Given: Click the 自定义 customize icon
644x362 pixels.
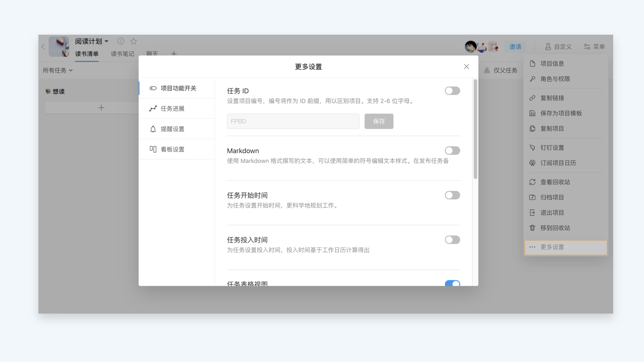Looking at the screenshot, I should coord(548,47).
